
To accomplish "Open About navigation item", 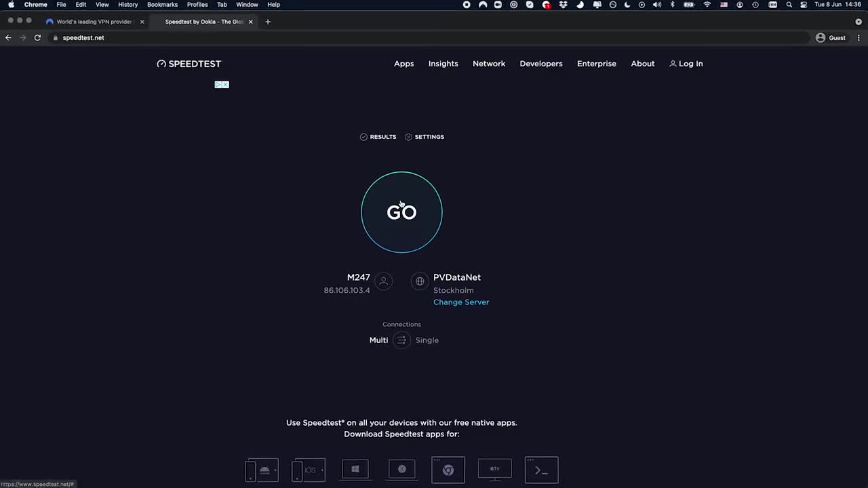I will coord(643,64).
